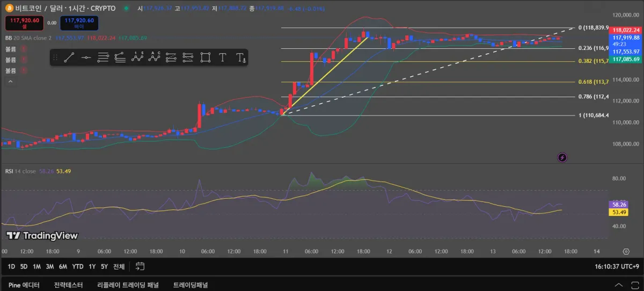
Task: Pick the Elliott 1-5 wave pattern tool
Action: [x=138, y=57]
